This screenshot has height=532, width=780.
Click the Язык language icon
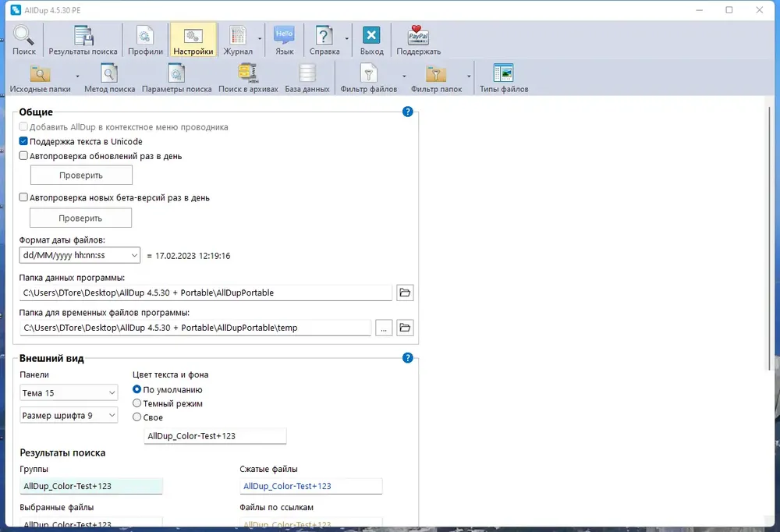coord(285,40)
